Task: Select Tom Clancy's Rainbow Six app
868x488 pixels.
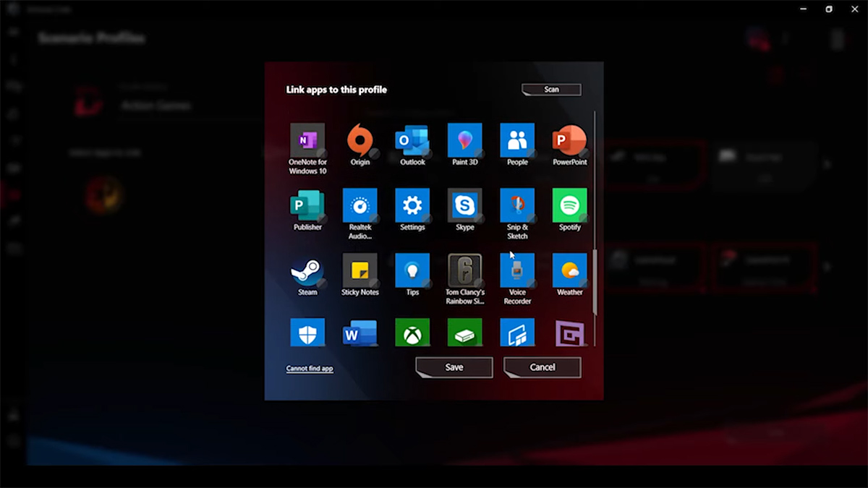Action: (x=464, y=272)
